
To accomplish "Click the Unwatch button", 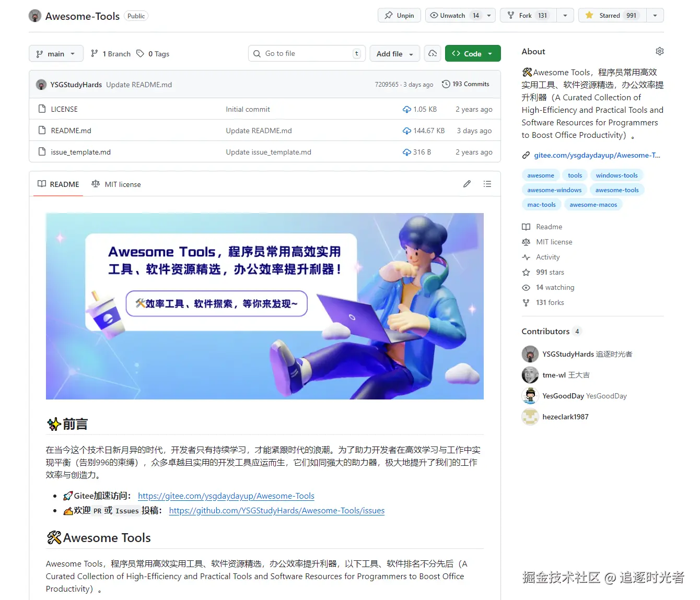I will coord(454,15).
